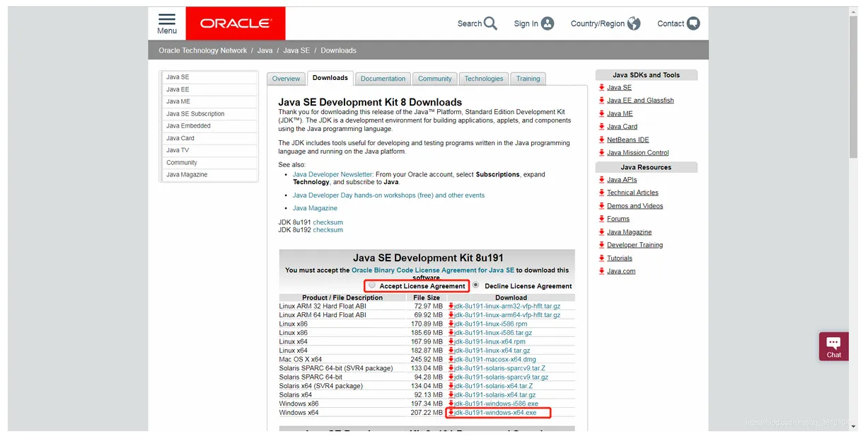Download jdk-8u191-linux-i586.rpm
Viewport: 868px width, 439px height.
(x=491, y=324)
